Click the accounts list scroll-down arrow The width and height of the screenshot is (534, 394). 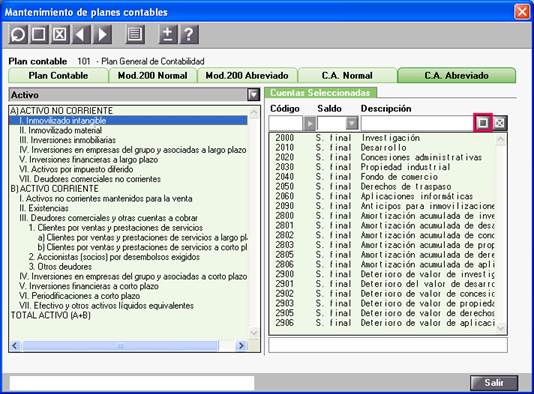[500, 328]
